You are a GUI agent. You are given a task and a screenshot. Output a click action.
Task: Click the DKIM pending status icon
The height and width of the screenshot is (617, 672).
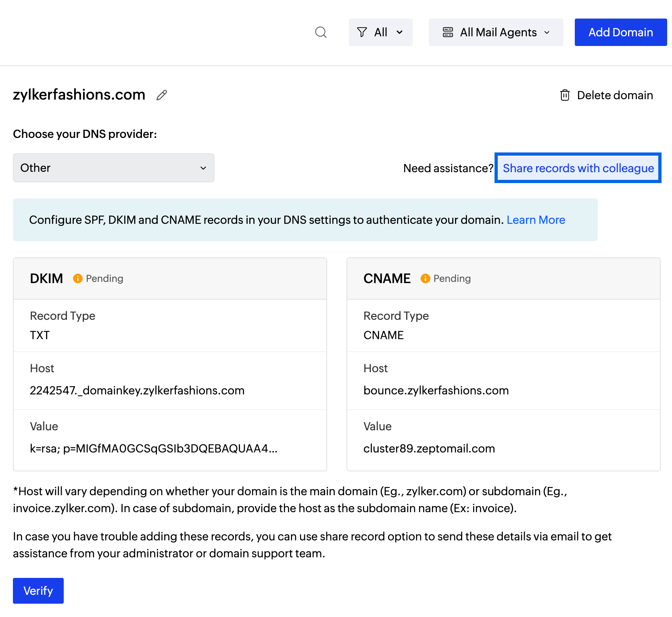77,279
